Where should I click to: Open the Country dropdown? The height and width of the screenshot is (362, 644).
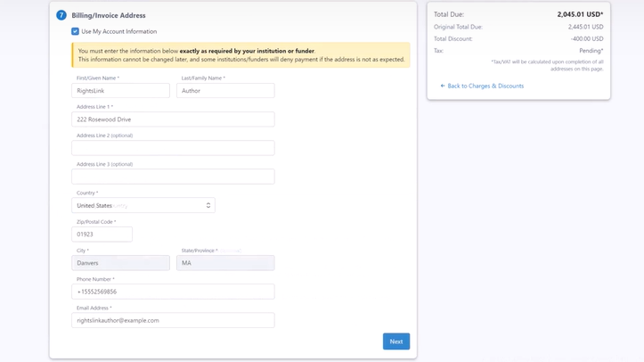click(143, 205)
